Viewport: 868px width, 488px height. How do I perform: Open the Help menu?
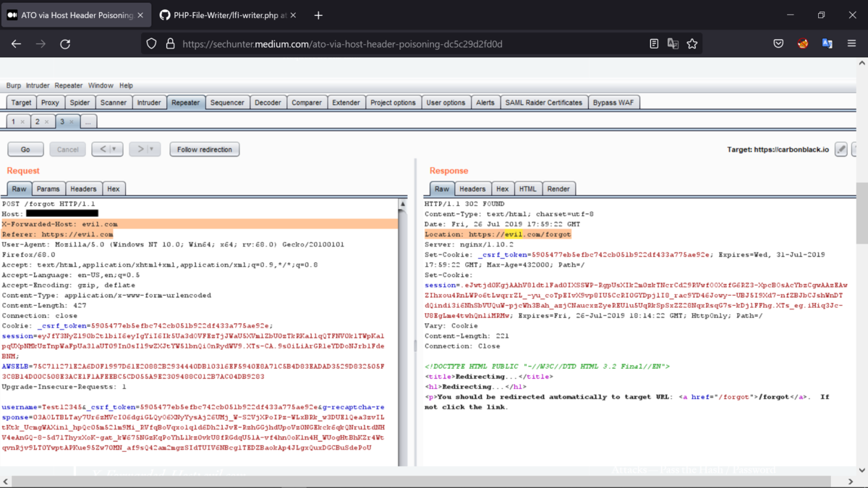(126, 85)
